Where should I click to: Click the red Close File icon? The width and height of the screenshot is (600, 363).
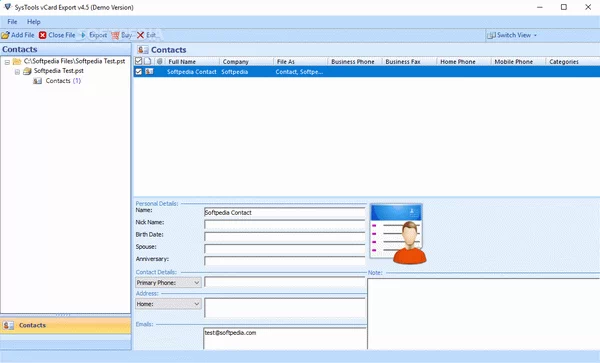tap(42, 35)
